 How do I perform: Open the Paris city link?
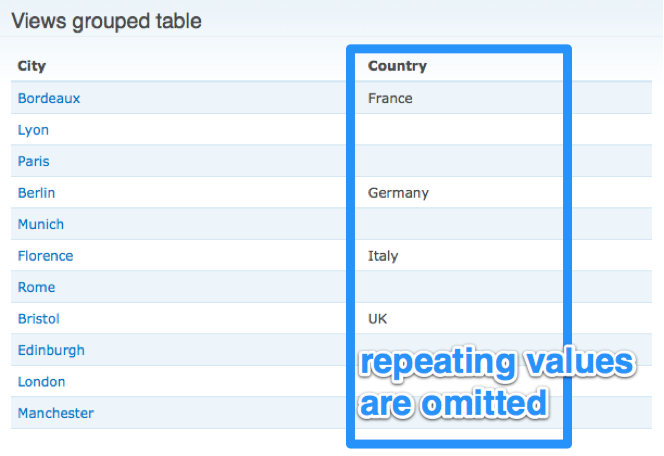click(x=33, y=161)
